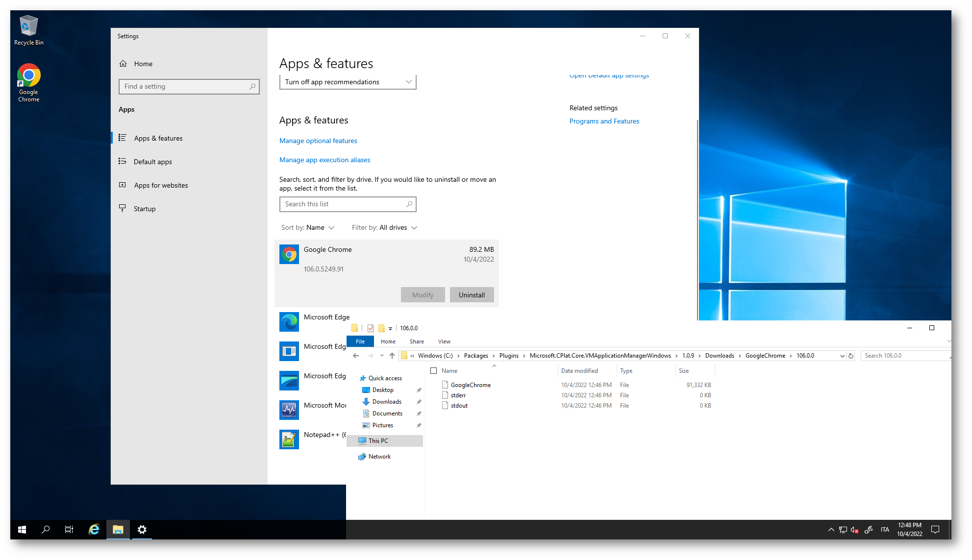The image size is (972, 560).
Task: Open Manage optional features link
Action: coord(318,141)
